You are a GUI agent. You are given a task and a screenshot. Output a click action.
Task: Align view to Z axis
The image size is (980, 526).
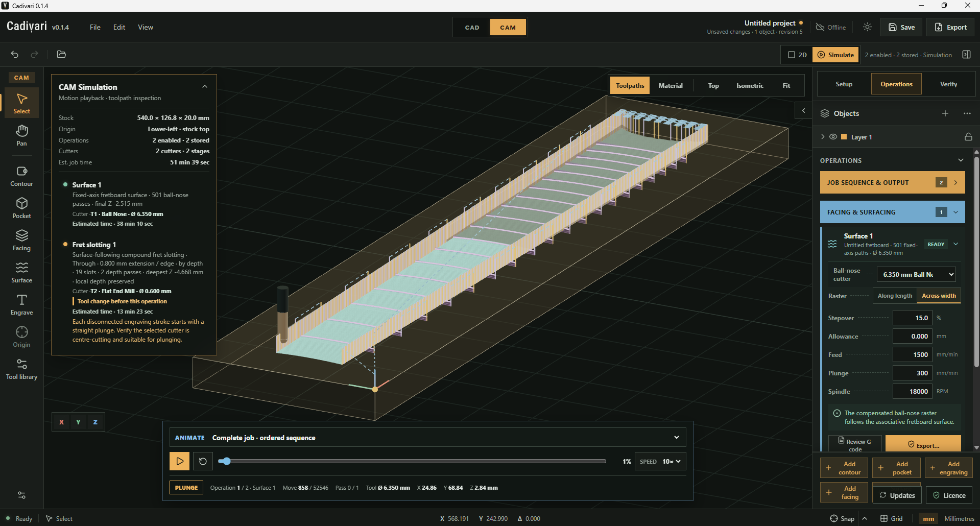[95, 422]
